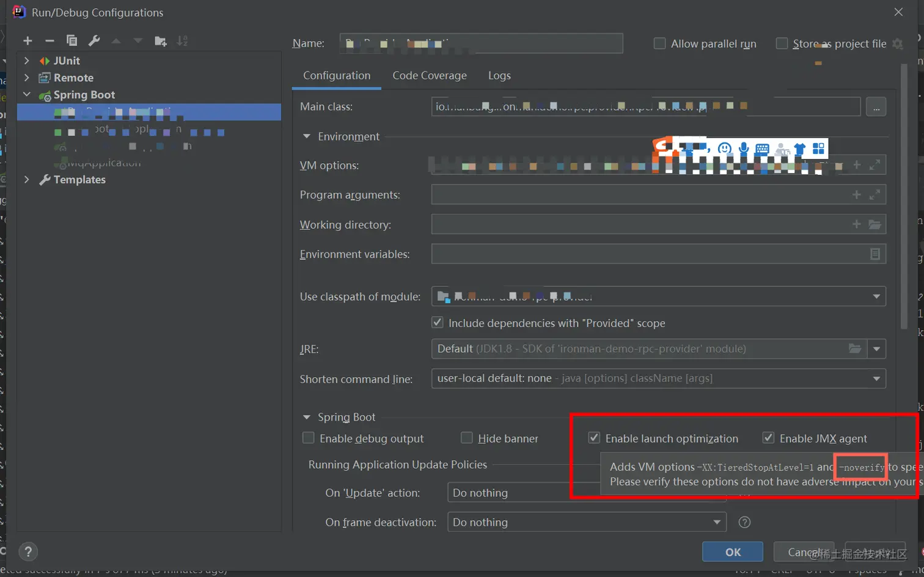Toggle Enable JMX agent checkbox
Screen dimensions: 924x577
pos(768,438)
